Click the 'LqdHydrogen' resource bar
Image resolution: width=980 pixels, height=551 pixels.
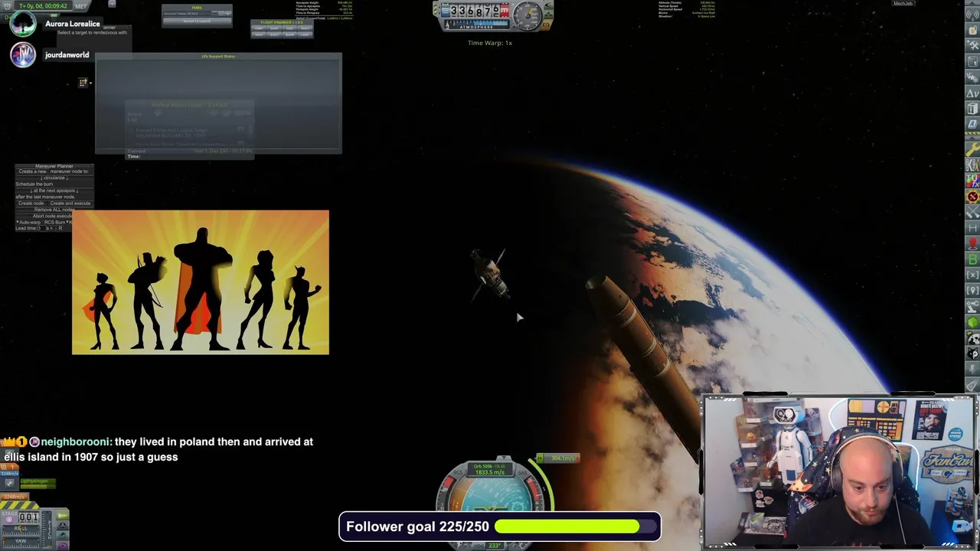tap(38, 484)
